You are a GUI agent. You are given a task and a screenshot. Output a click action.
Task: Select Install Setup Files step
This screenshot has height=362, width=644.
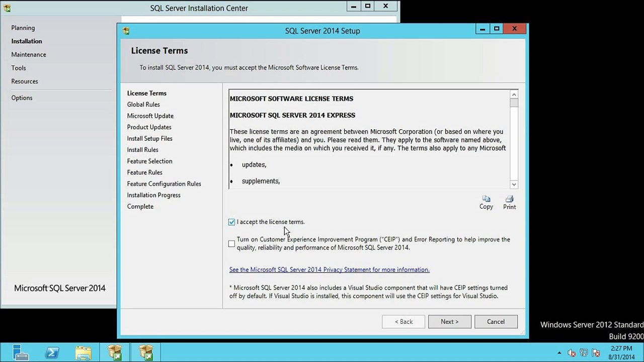pos(150,138)
